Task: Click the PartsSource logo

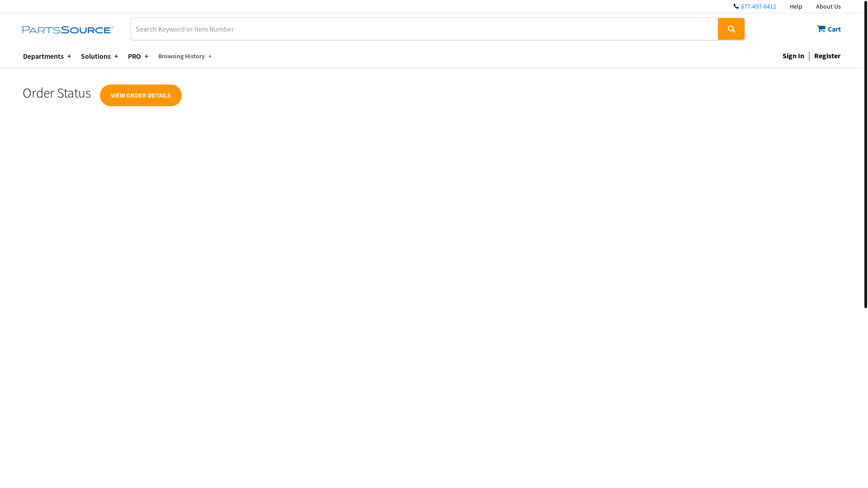Action: (68, 30)
